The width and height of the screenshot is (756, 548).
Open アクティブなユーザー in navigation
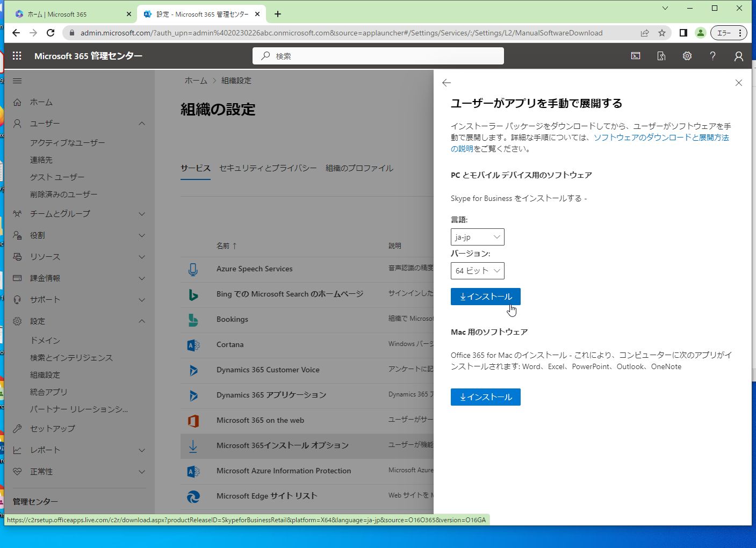tap(68, 143)
